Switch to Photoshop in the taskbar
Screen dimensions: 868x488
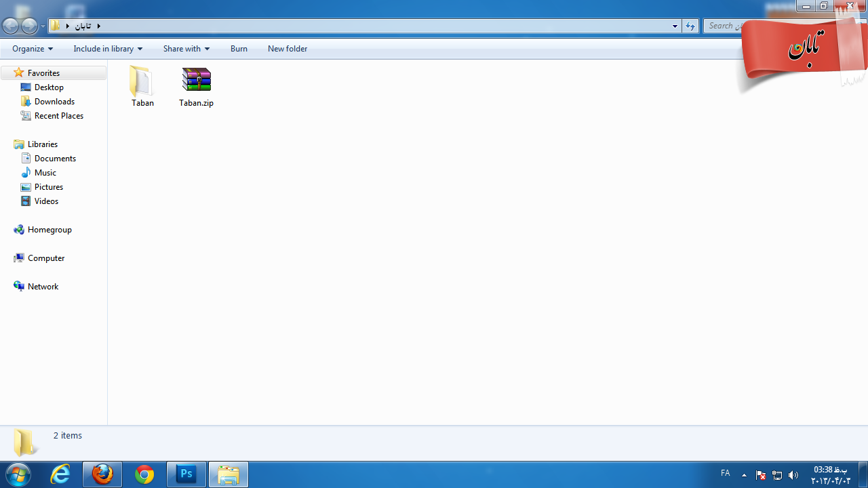(x=186, y=474)
